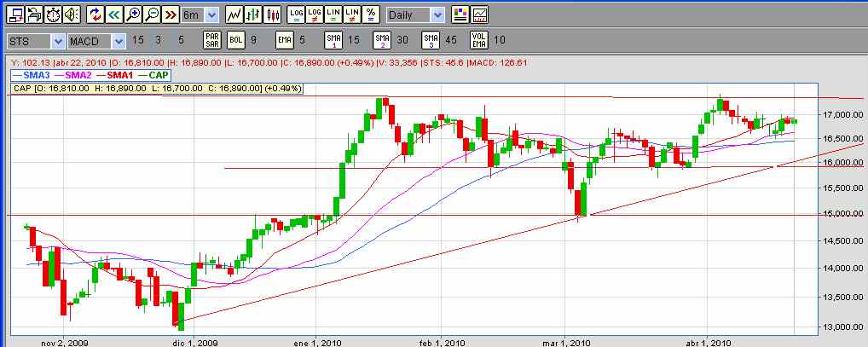Open the color palette settings icon
Image resolution: width=868 pixels, height=347 pixels.
pos(460,14)
